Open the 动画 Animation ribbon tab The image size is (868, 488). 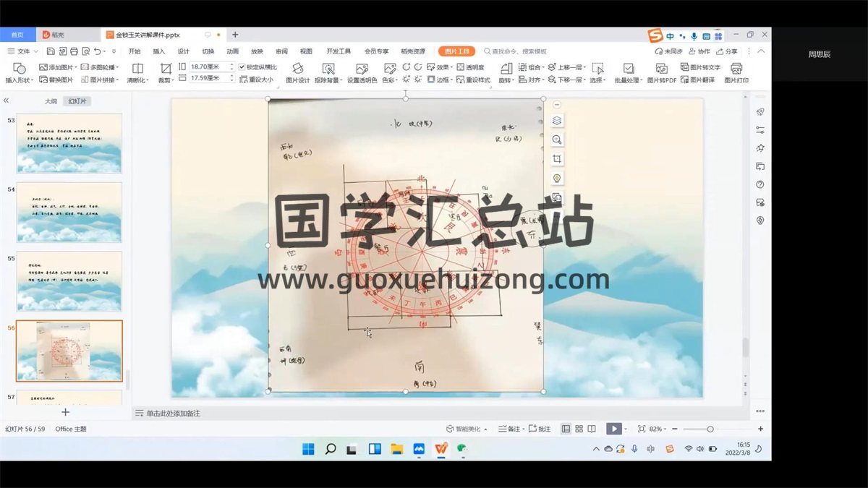(x=233, y=51)
